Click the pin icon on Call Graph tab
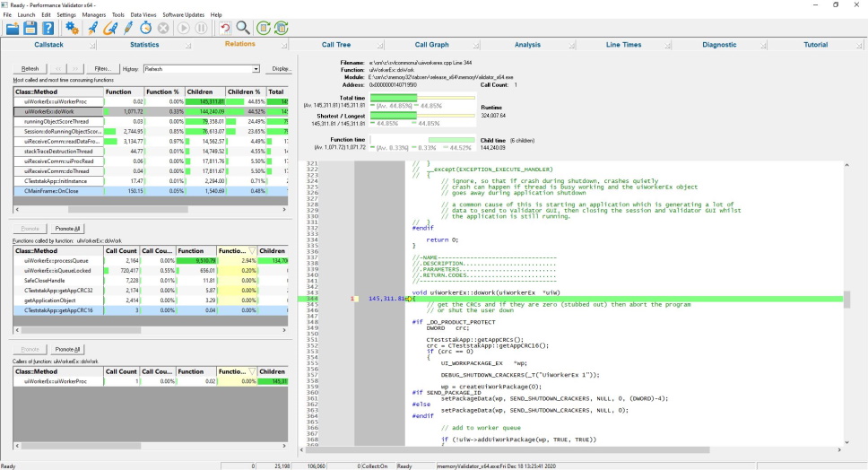 (x=475, y=46)
